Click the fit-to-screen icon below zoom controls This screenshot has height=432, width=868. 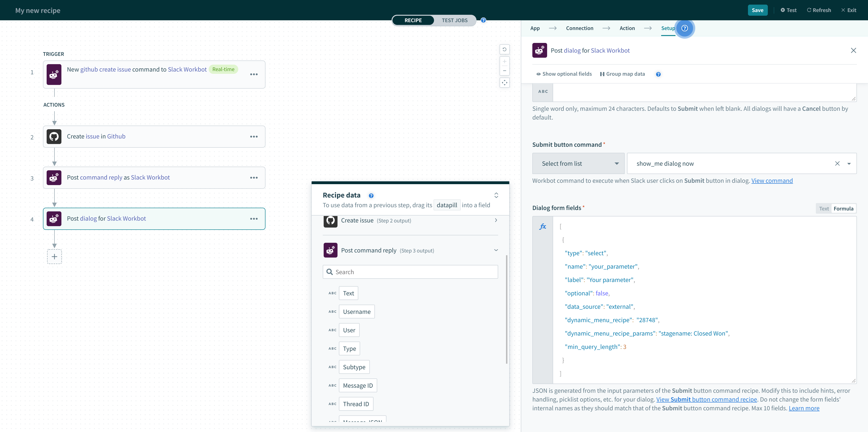[x=504, y=82]
